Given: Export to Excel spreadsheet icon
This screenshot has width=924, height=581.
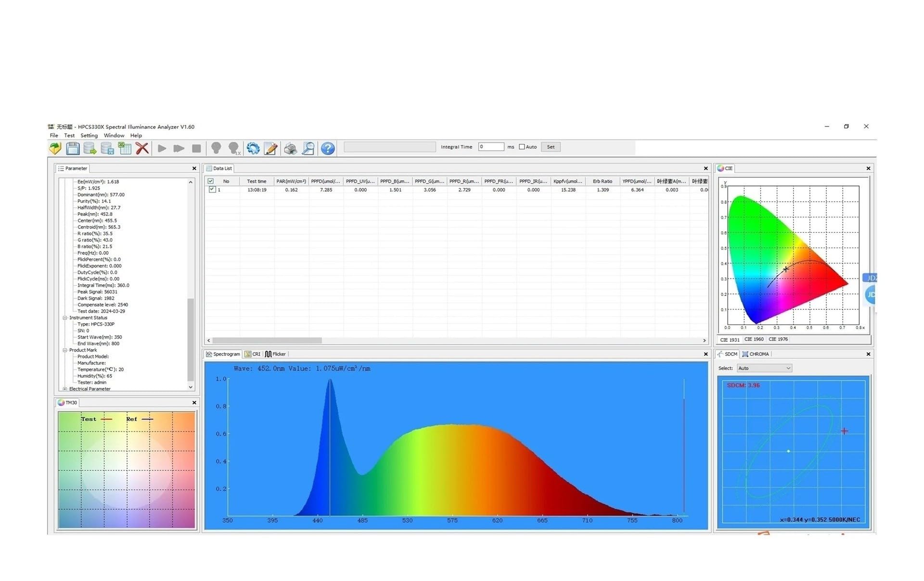Looking at the screenshot, I should (x=125, y=148).
